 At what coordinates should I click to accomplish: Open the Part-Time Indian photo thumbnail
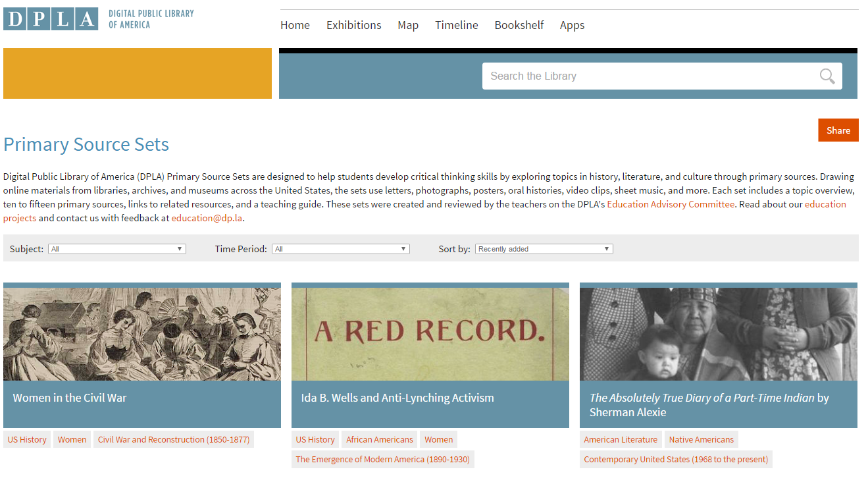pyautogui.click(x=719, y=334)
